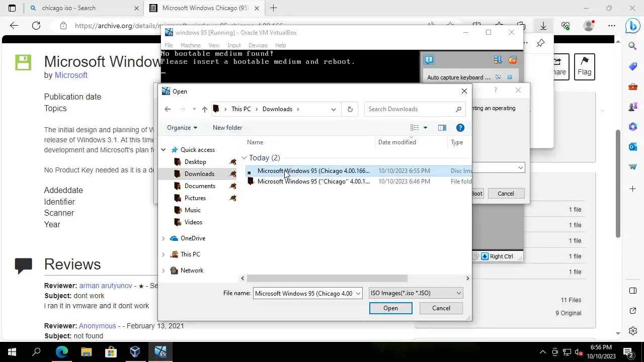
Task: Select the Chicago file folder dated 6:46 PM
Action: tap(358, 182)
